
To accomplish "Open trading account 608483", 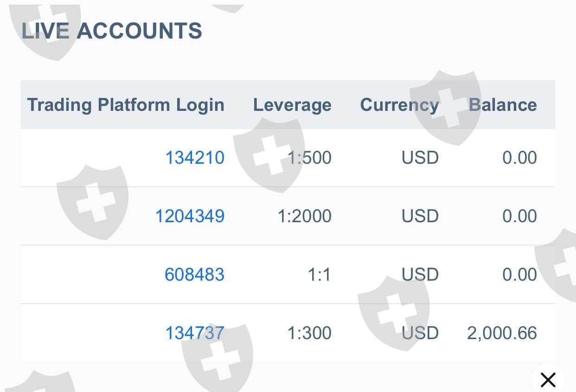I will click(194, 275).
